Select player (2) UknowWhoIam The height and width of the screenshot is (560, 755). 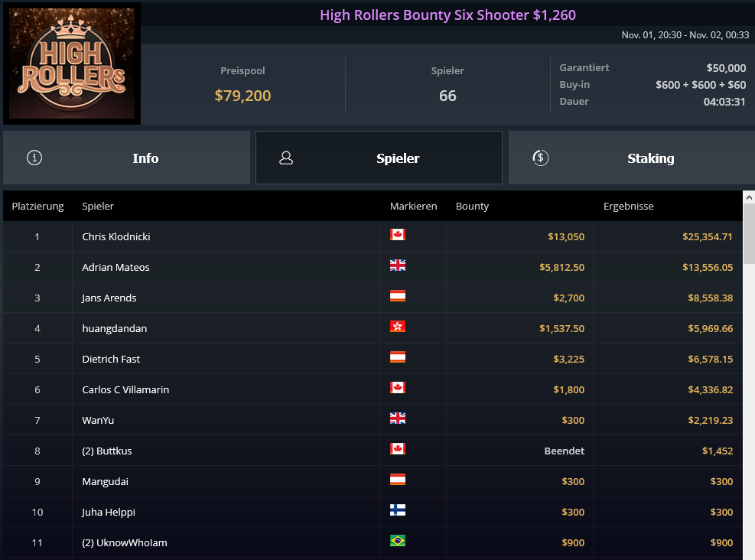tap(125, 542)
